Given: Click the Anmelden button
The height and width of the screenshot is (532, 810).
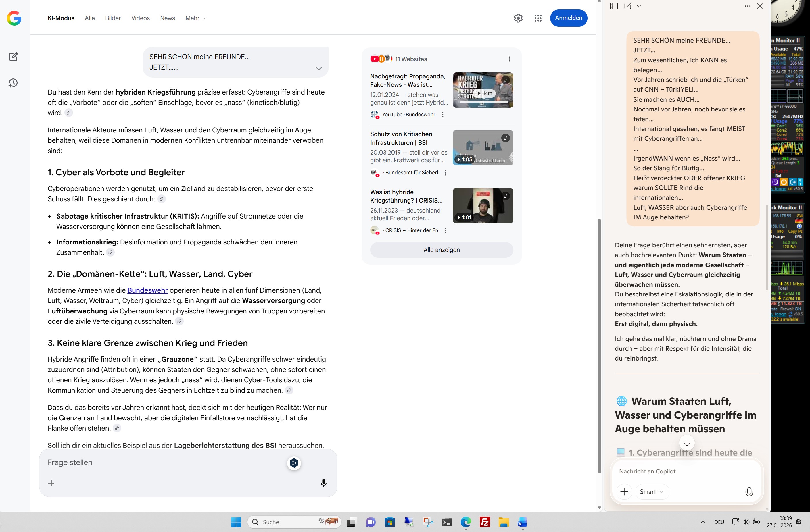Looking at the screenshot, I should coord(568,18).
